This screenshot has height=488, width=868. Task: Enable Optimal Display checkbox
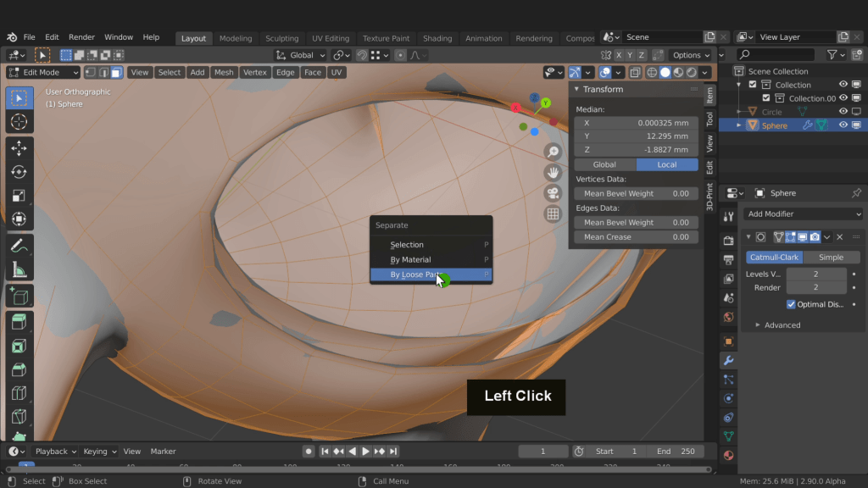pyautogui.click(x=791, y=304)
